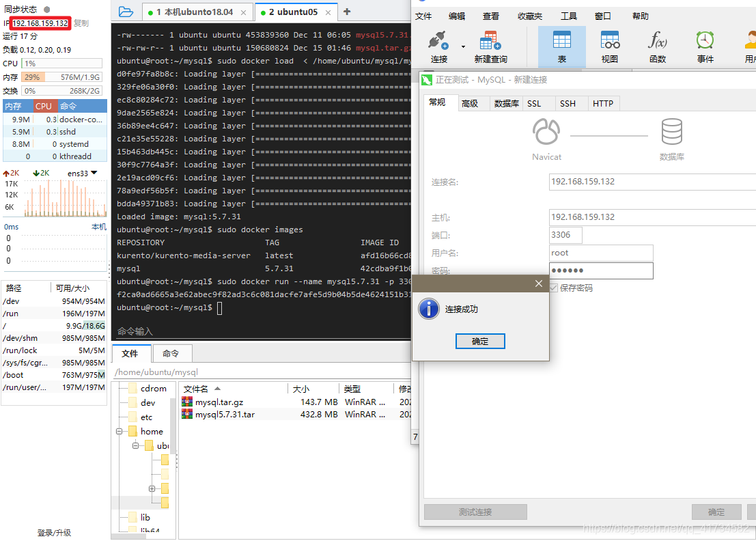The image size is (756, 541).
Task: Close the 本机ubunto18.04 session tab
Action: tap(244, 12)
